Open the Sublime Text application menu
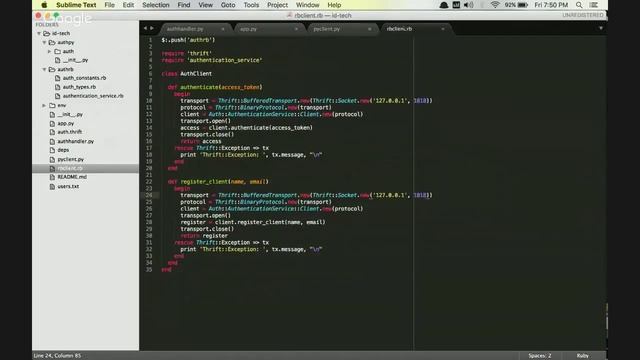 tap(76, 5)
